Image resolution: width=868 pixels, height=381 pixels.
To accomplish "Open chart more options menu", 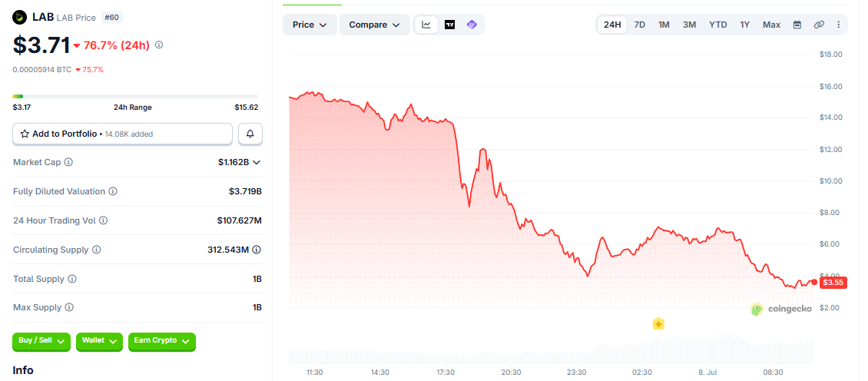I will tap(839, 25).
